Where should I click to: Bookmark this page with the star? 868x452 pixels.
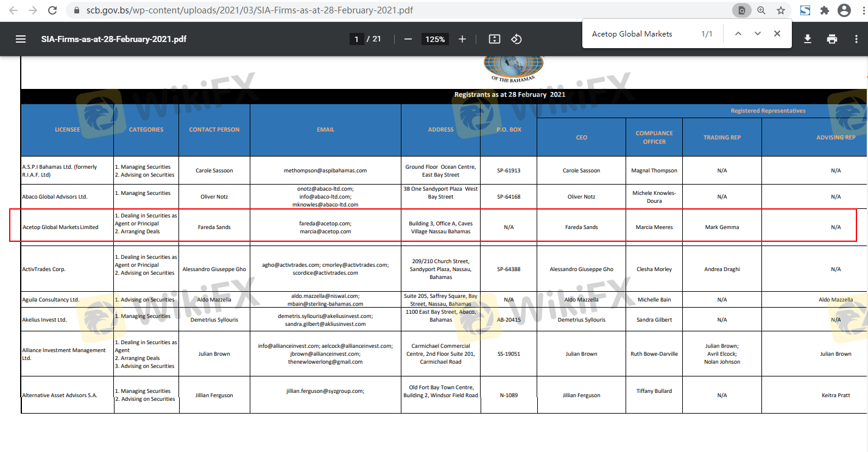(x=780, y=10)
